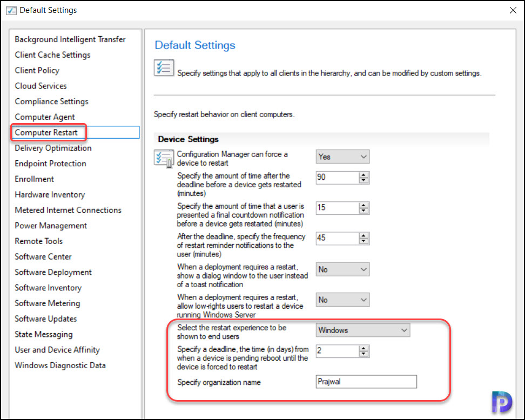This screenshot has width=525, height=420.
Task: Click the Device Settings checklist icon
Action: point(164,158)
